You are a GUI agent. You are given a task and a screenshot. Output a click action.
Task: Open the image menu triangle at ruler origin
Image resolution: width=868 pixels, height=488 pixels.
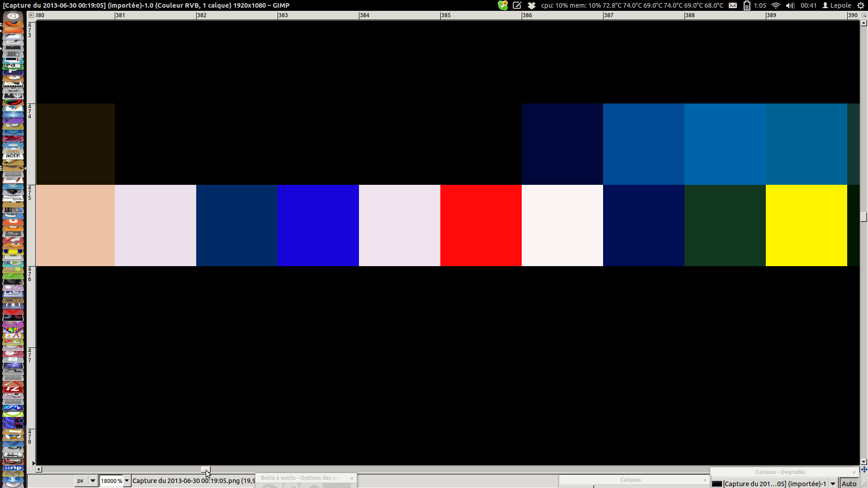31,15
